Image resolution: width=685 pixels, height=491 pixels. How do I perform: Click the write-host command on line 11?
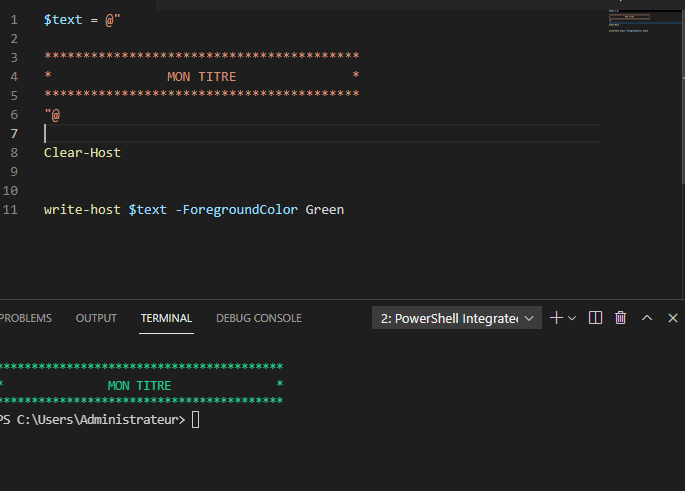[x=82, y=210]
